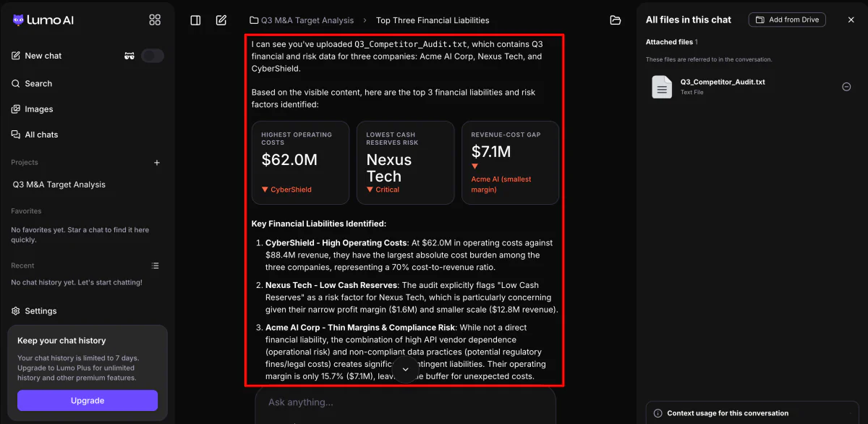Remove Q3_Competitor_Audit.txt with minus icon

pyautogui.click(x=846, y=87)
